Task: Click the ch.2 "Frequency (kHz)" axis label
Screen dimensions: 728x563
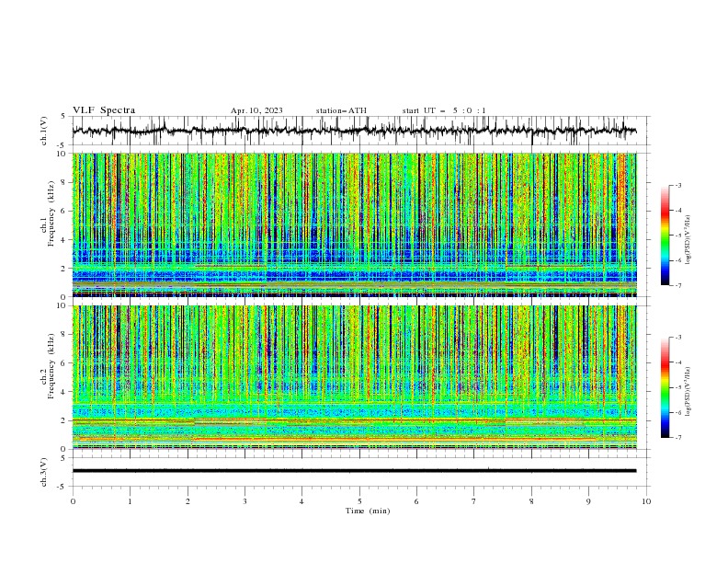Action: coord(52,366)
